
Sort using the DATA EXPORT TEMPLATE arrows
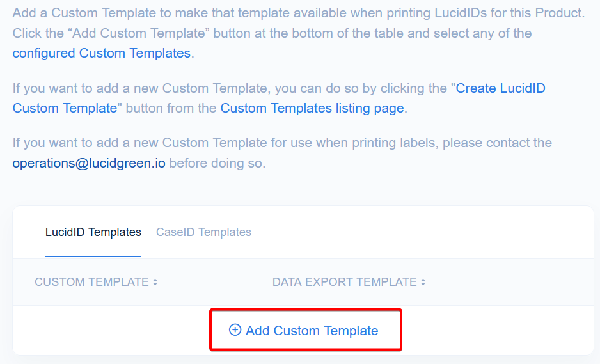click(423, 282)
